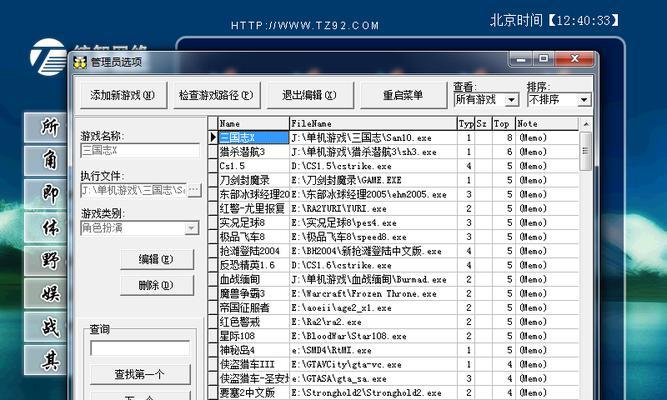The image size is (667, 400).
Task: Click the game list vertical scrollbar thumb
Action: 586,151
